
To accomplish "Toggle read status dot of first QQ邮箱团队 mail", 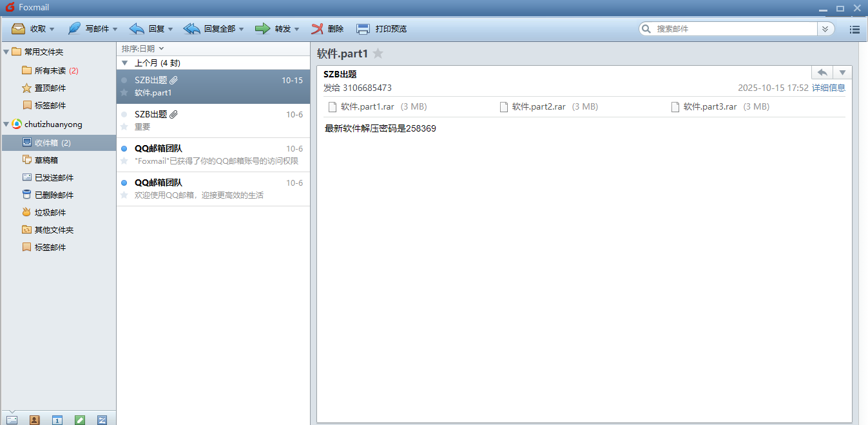I will (x=124, y=148).
